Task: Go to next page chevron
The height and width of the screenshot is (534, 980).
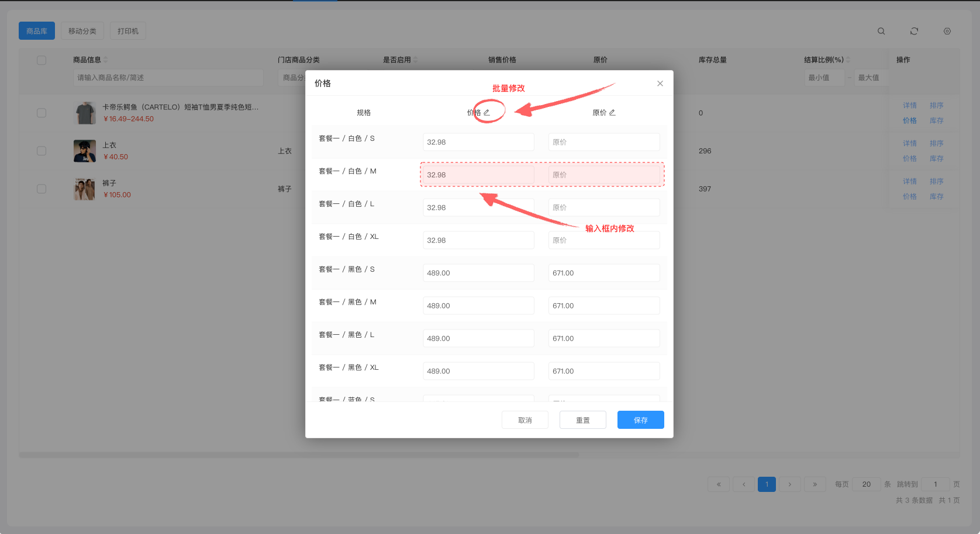Action: [x=789, y=484]
